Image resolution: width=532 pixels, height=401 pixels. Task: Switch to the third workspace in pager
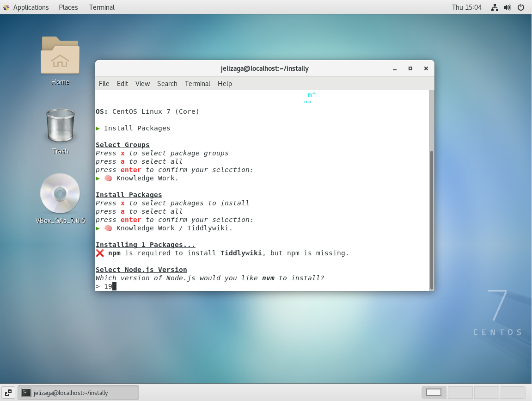coord(486,393)
